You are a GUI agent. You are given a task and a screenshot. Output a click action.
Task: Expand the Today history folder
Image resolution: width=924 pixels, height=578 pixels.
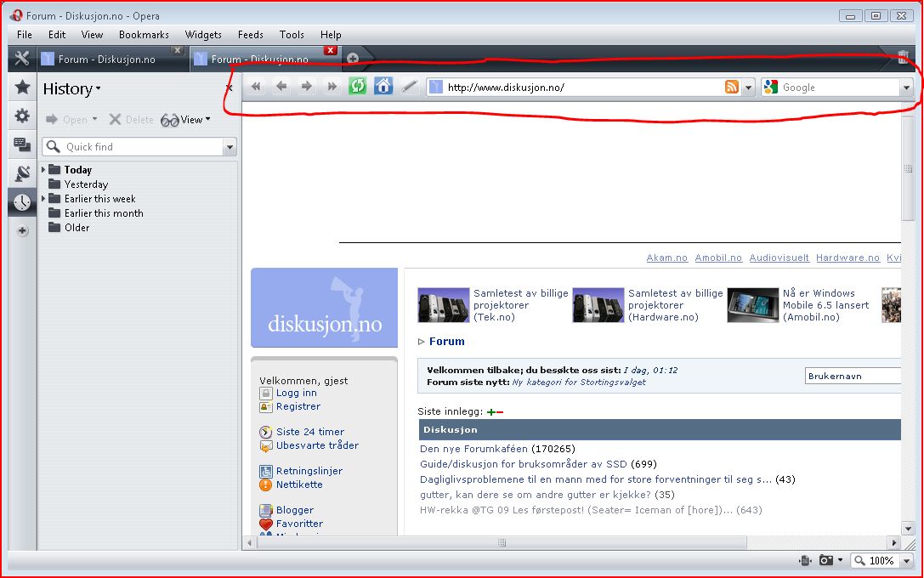tap(43, 170)
